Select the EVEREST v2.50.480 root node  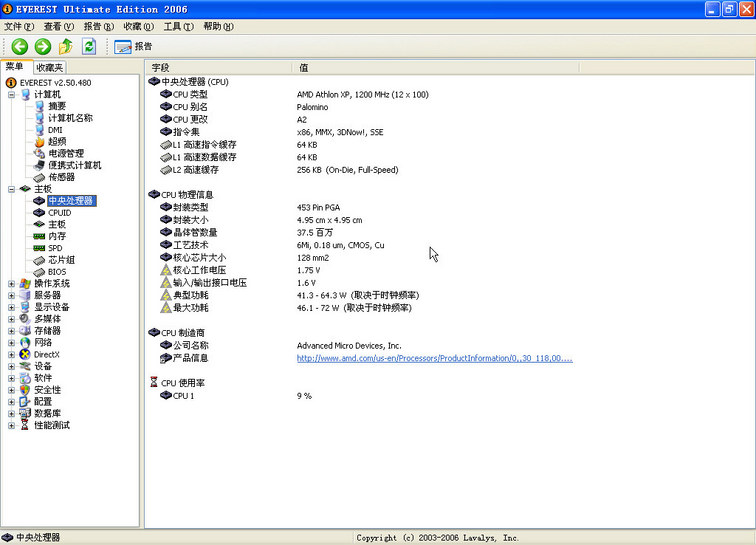tap(55, 82)
